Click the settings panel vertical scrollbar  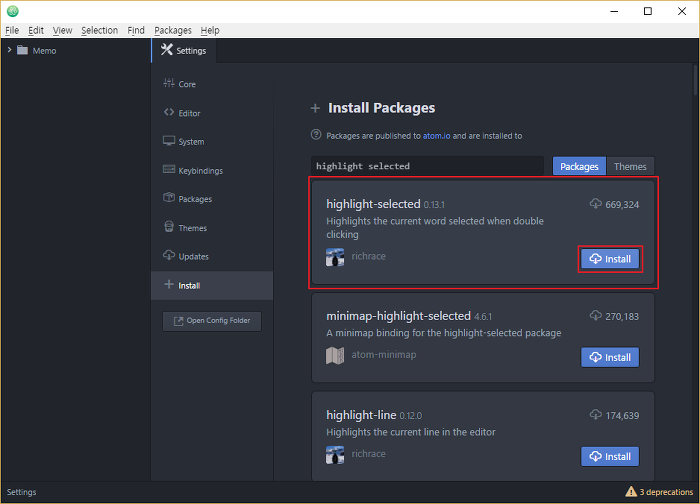coord(695,79)
